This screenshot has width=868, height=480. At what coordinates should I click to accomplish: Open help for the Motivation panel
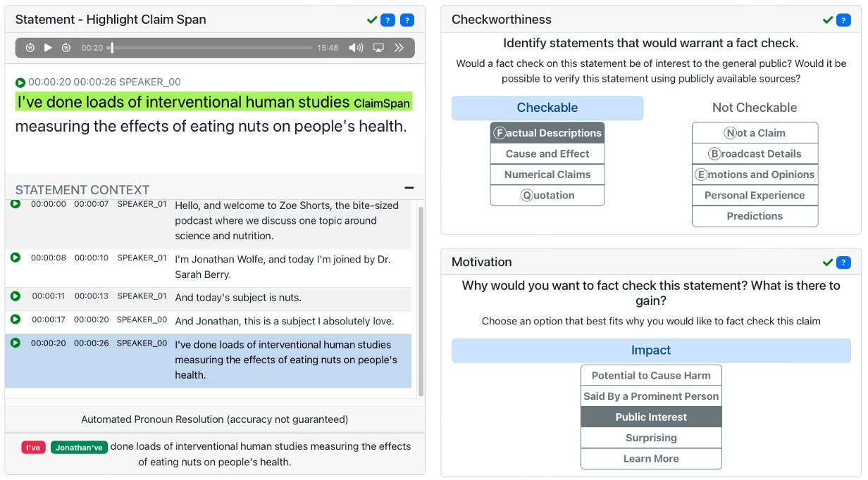point(843,262)
